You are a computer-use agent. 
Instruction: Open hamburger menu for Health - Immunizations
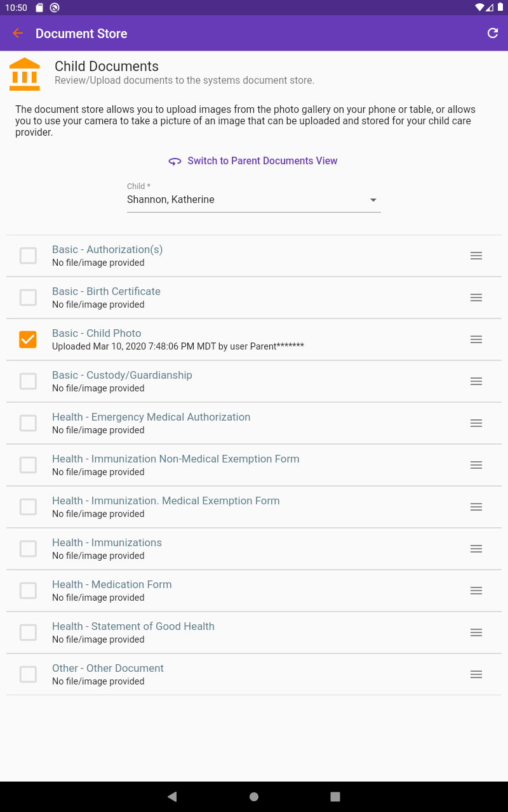tap(476, 549)
